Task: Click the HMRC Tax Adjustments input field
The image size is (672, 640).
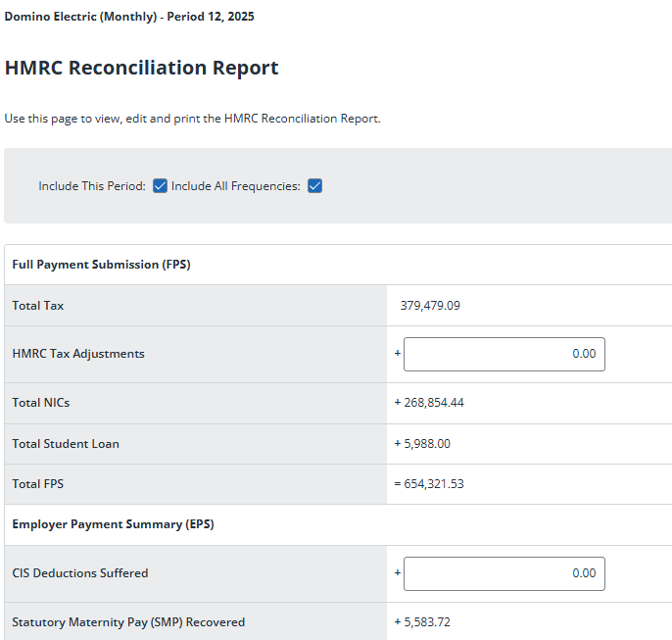Action: point(504,354)
